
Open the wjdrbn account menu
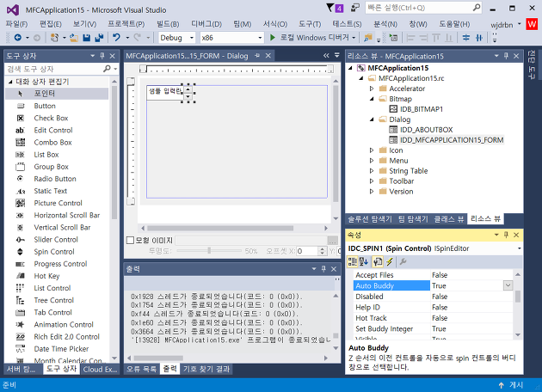point(505,25)
